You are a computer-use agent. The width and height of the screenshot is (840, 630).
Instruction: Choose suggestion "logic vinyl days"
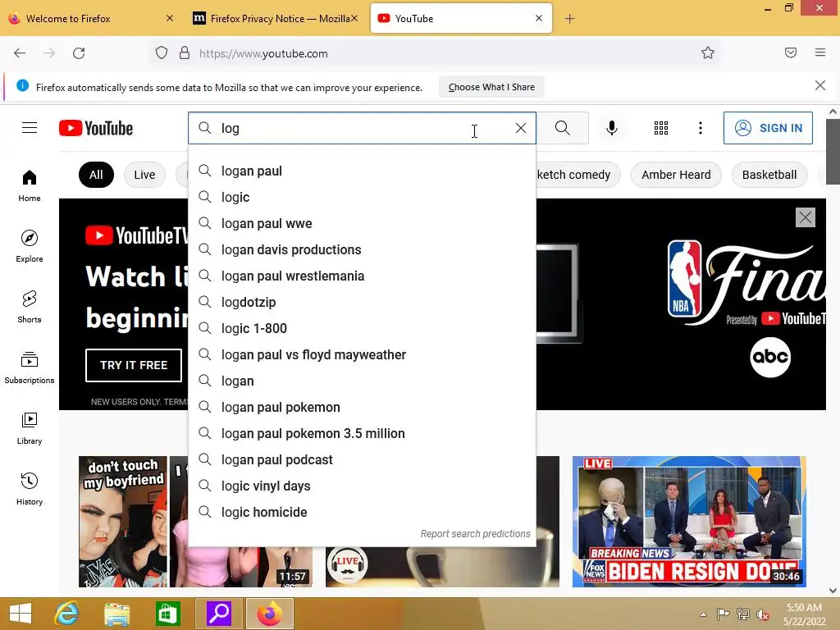pyautogui.click(x=362, y=486)
